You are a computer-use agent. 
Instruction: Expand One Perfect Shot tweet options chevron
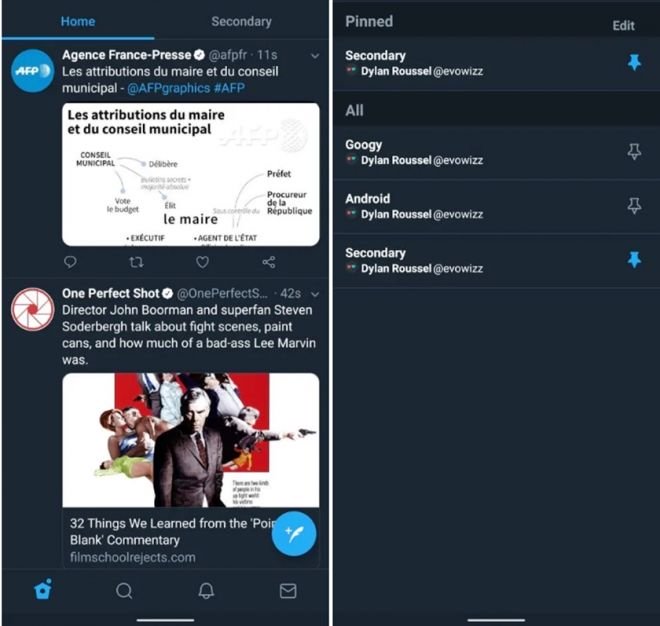(x=315, y=294)
